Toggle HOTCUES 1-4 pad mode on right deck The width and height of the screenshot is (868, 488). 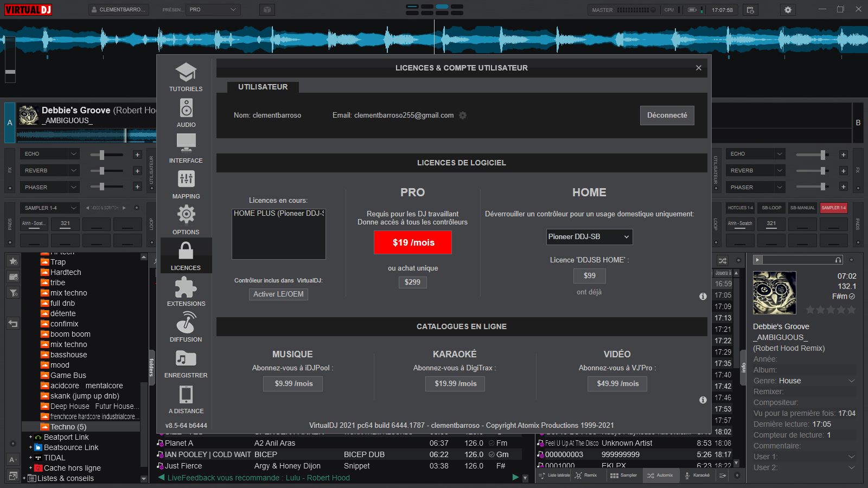click(741, 208)
